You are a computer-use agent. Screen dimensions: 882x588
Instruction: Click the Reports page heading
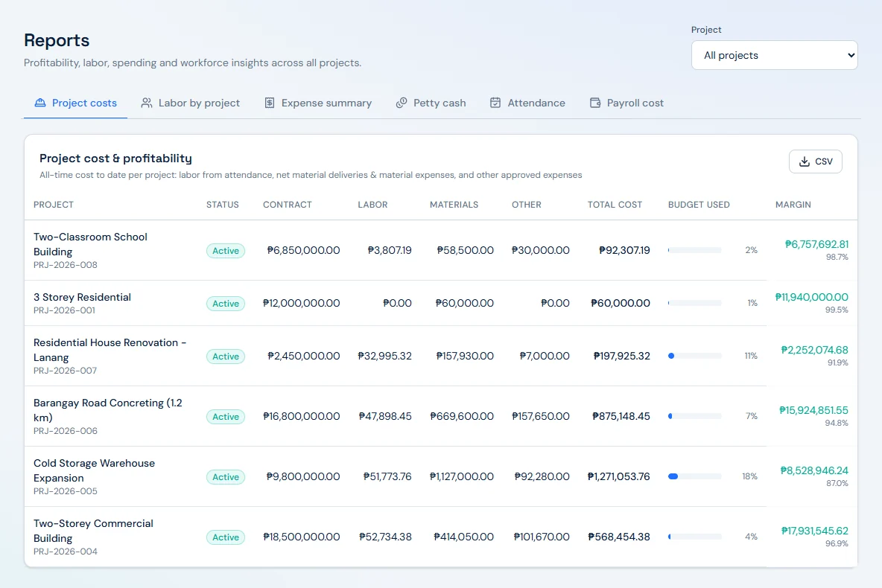click(x=57, y=40)
